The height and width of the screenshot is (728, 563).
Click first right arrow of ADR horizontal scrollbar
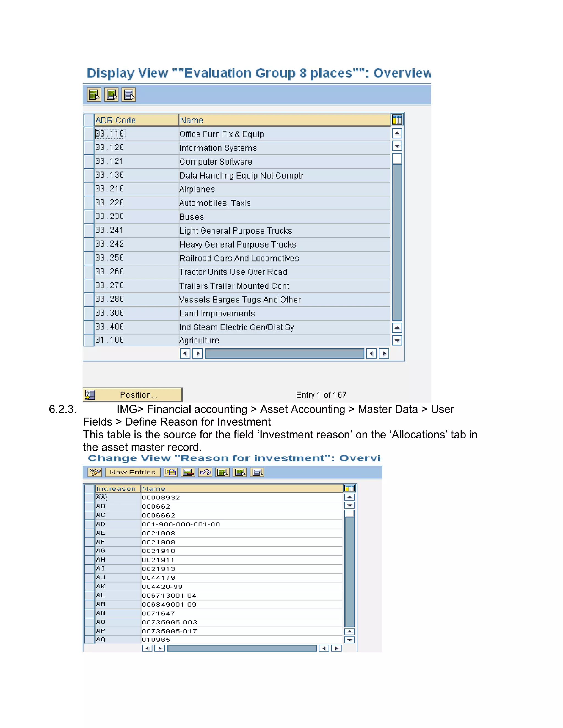197,353
